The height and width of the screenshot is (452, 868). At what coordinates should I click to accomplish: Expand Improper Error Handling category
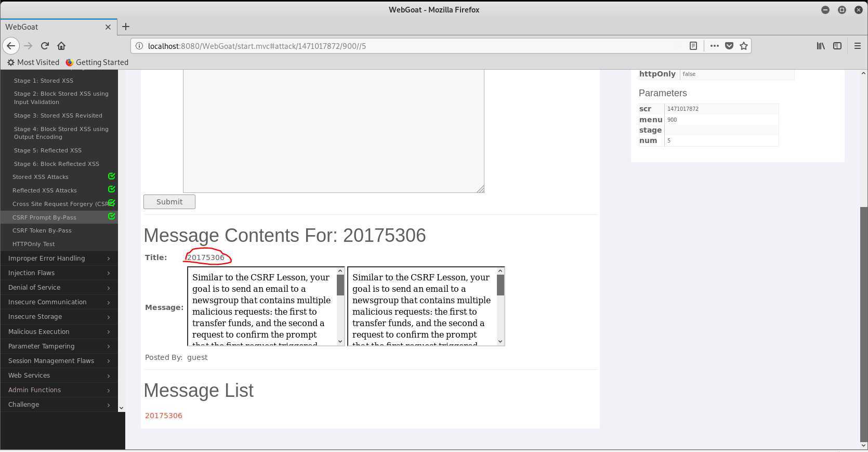59,259
